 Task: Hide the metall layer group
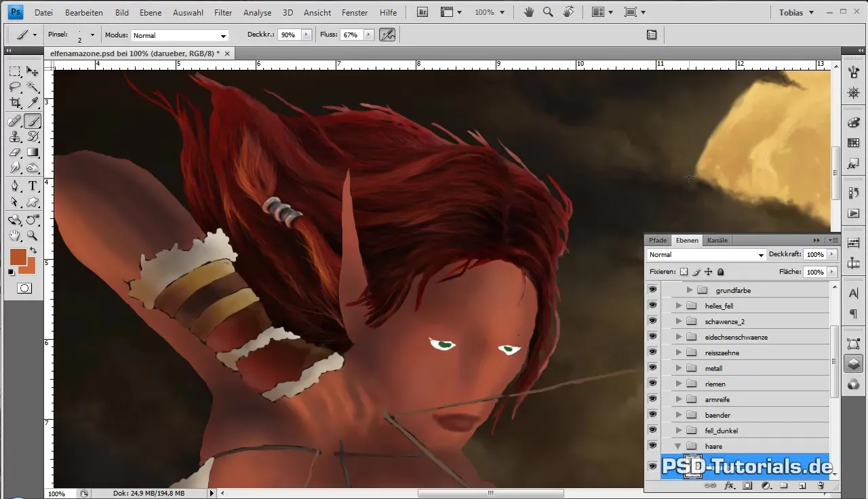coord(652,368)
